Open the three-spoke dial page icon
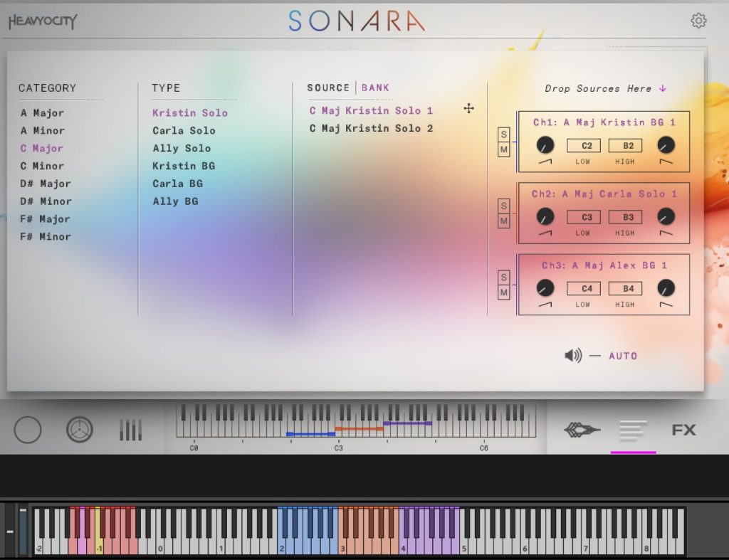Viewport: 729px width, 560px height. 80,430
